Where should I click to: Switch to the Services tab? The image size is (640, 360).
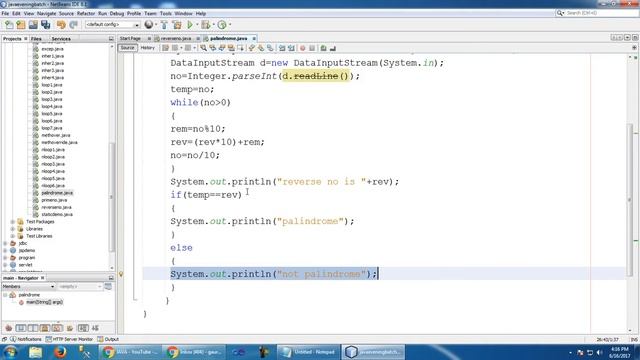pyautogui.click(x=61, y=39)
